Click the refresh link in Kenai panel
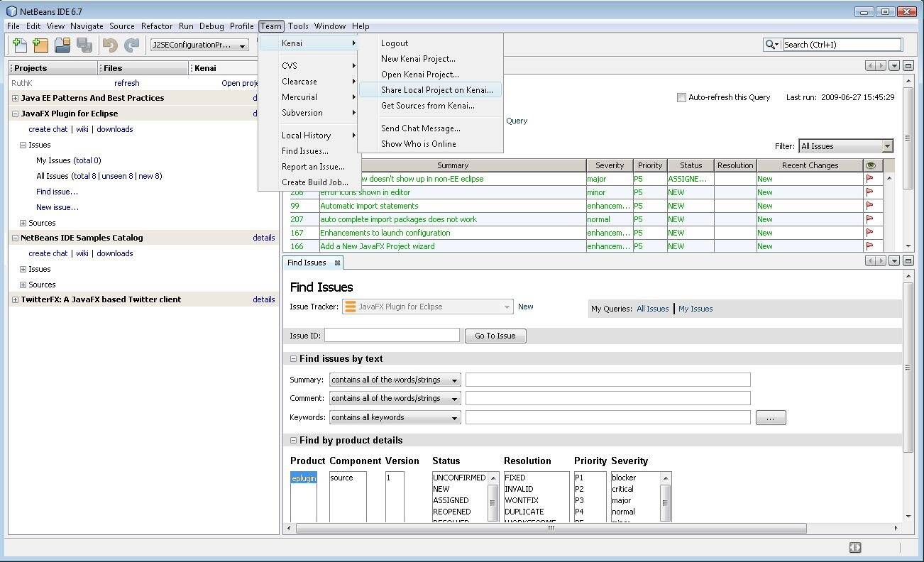 (x=127, y=83)
